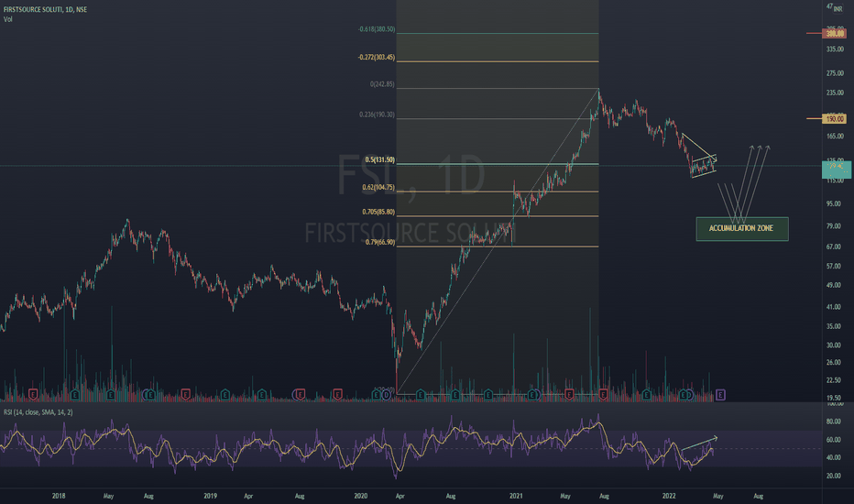Click the ACCUMULATION ZONE text box

coord(742,228)
